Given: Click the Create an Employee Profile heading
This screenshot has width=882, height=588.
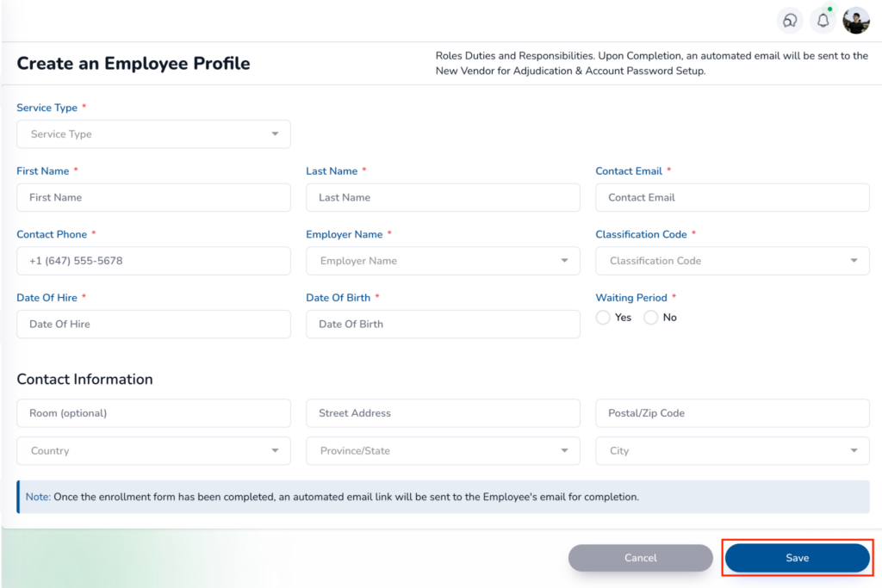Looking at the screenshot, I should 134,64.
